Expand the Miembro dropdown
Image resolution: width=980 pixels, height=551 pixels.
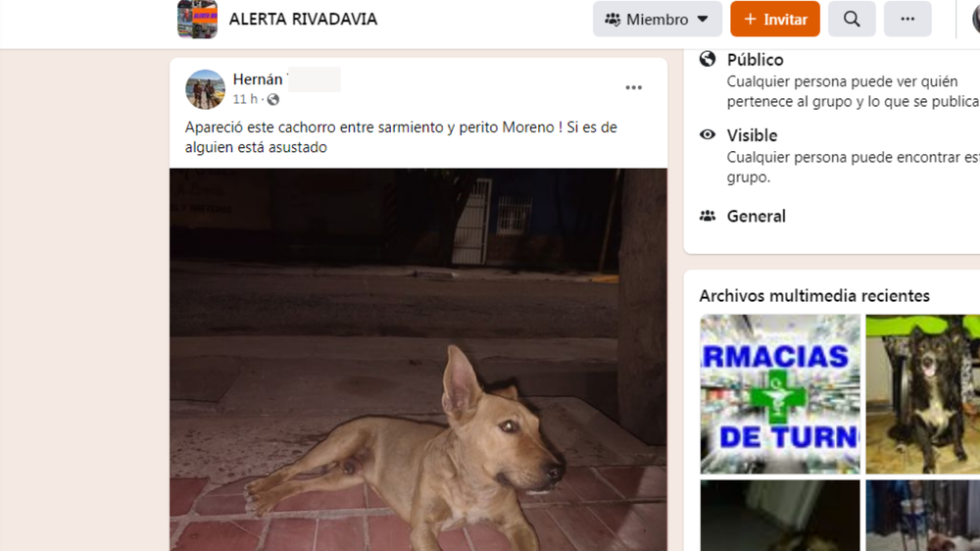point(658,19)
